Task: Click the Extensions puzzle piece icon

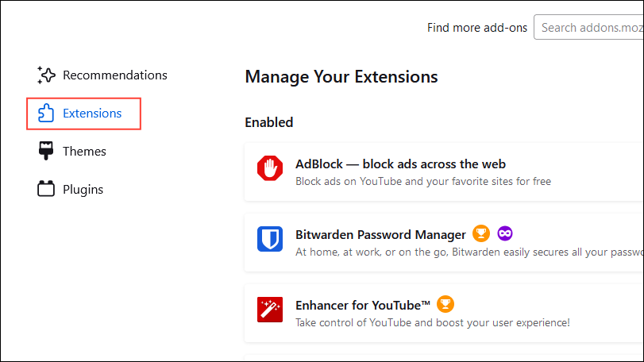Action: tap(46, 114)
